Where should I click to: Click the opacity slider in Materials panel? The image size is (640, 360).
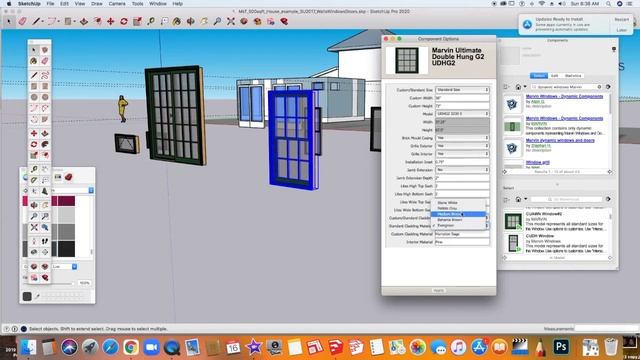[x=49, y=283]
